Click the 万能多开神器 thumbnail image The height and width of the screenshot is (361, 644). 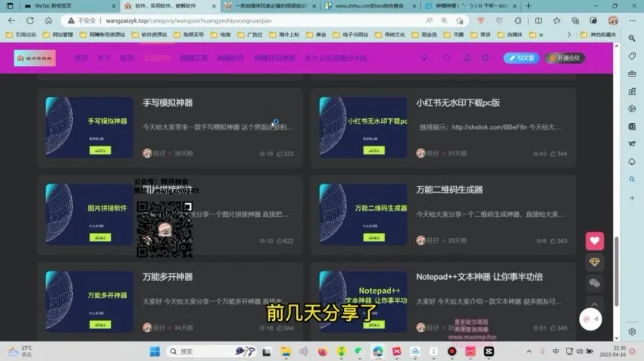[x=89, y=302]
